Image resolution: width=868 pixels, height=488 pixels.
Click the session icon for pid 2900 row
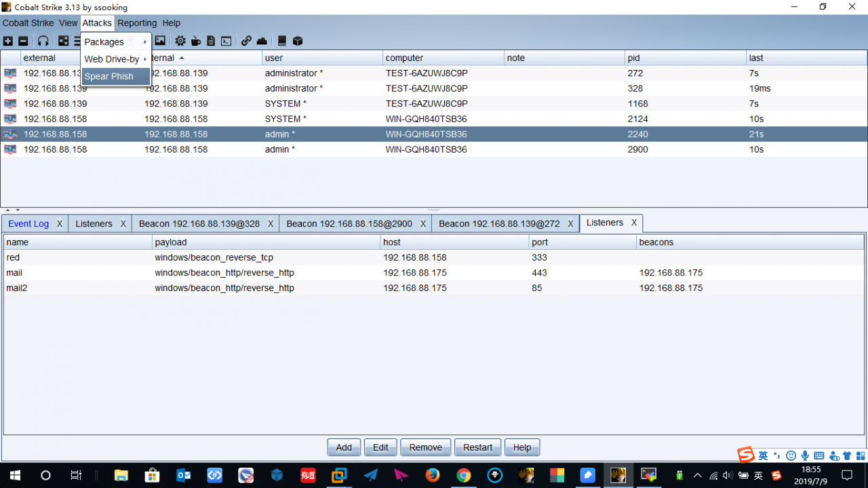coord(10,149)
